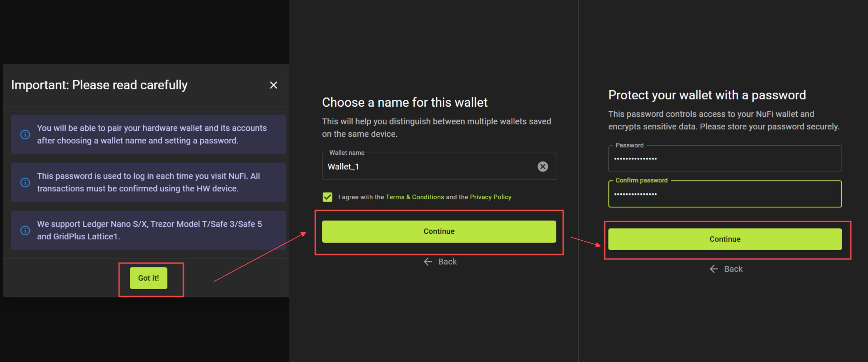Screen dimensions: 868x362
Task: Click back arrow under password Continue
Action: [x=714, y=269]
